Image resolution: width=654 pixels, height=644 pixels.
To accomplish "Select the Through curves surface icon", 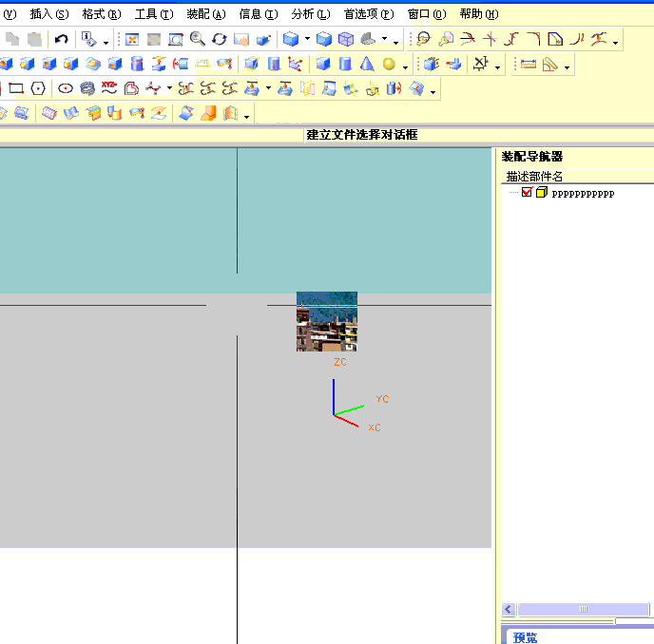I will click(x=48, y=113).
